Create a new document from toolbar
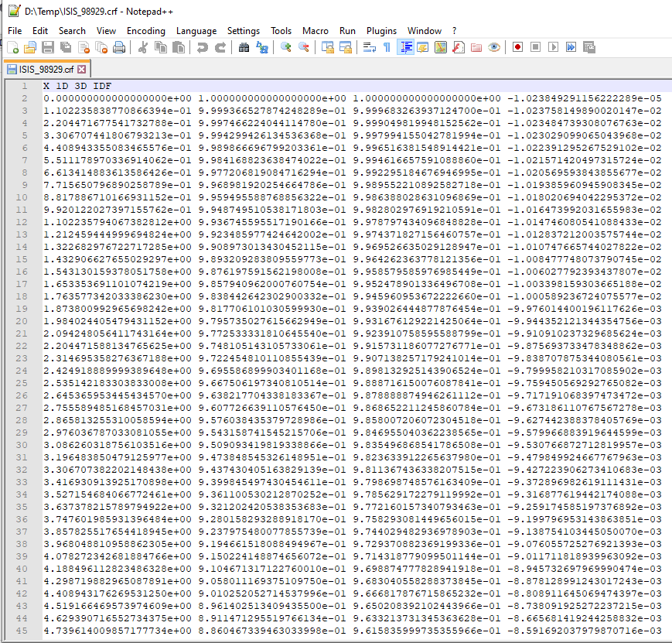672x643 pixels. (13, 47)
